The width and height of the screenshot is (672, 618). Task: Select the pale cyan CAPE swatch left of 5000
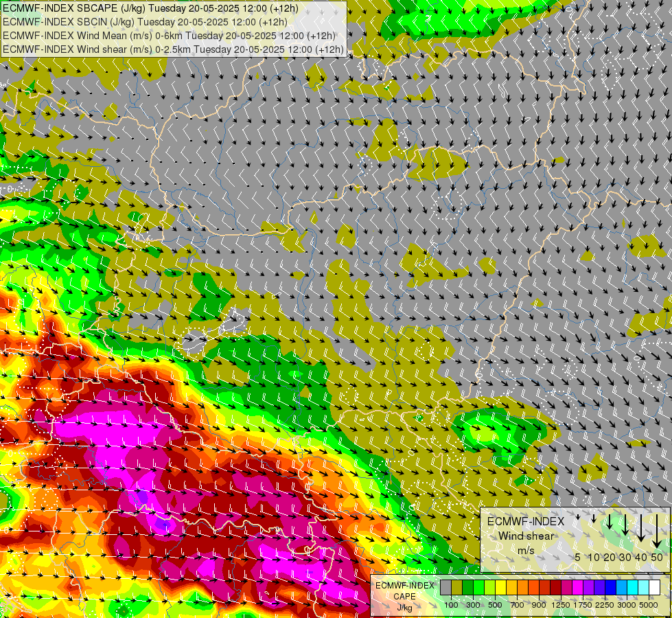click(x=643, y=588)
